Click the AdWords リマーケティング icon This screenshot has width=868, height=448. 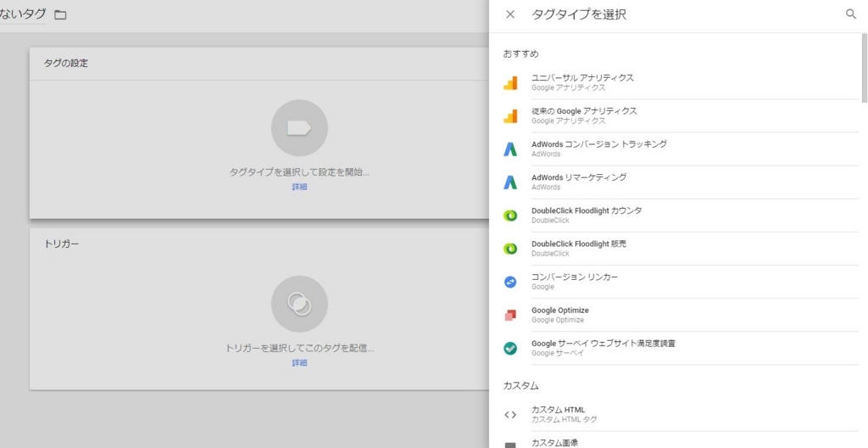coord(509,182)
